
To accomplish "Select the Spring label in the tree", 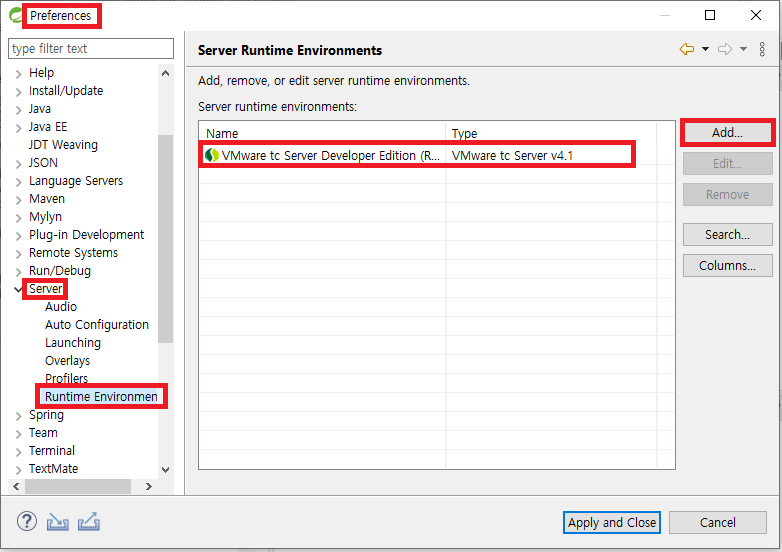I will pyautogui.click(x=46, y=415).
